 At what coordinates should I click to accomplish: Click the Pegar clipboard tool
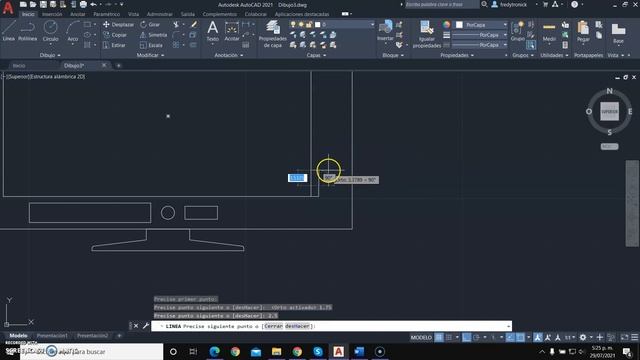coord(583,31)
